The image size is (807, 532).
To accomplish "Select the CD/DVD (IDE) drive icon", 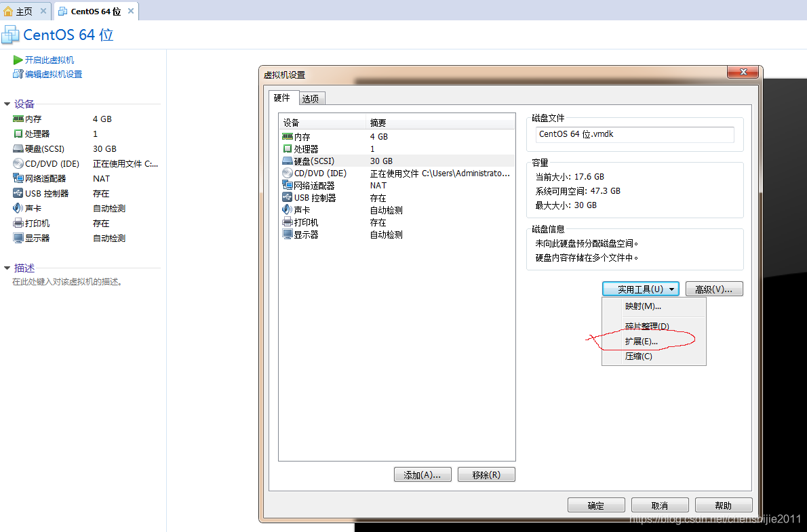I will point(288,173).
